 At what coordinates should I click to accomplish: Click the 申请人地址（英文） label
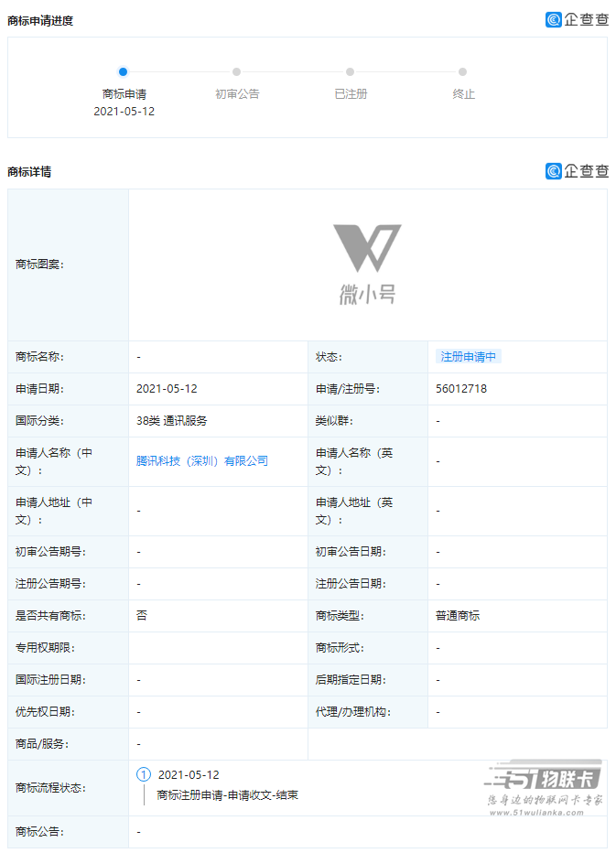point(353,511)
